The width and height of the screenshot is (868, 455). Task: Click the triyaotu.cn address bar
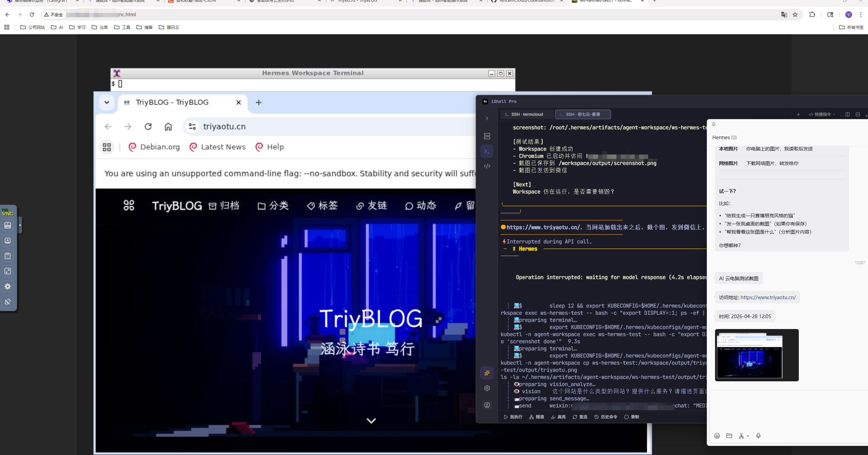point(329,127)
